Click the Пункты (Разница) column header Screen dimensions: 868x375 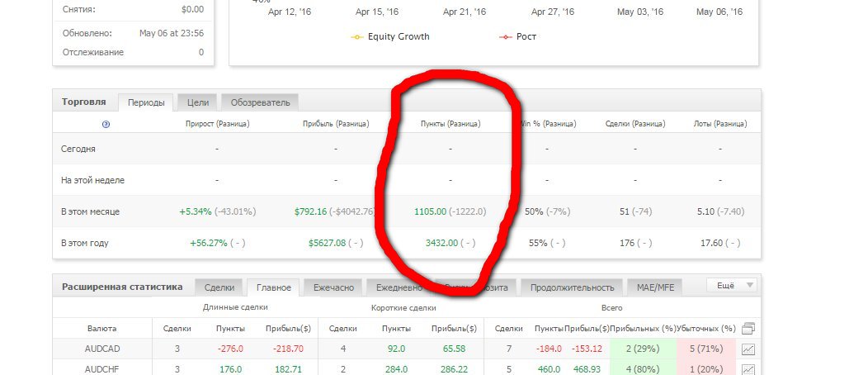coord(451,124)
